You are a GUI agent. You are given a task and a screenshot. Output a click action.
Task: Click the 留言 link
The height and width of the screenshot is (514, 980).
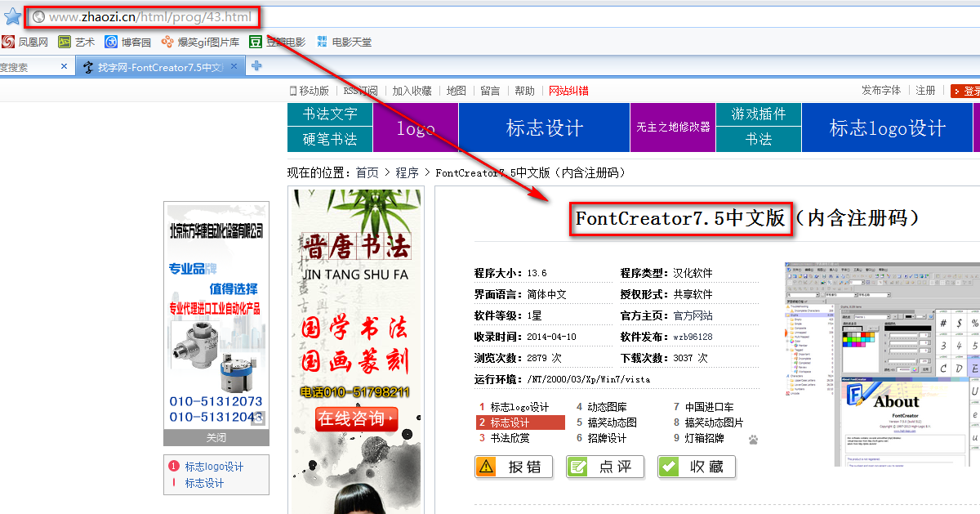[x=490, y=91]
